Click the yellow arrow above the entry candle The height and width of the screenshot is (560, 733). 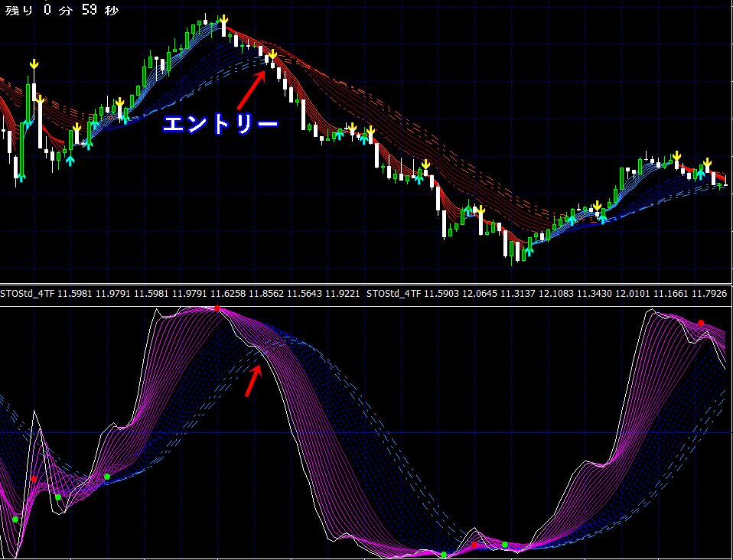272,54
